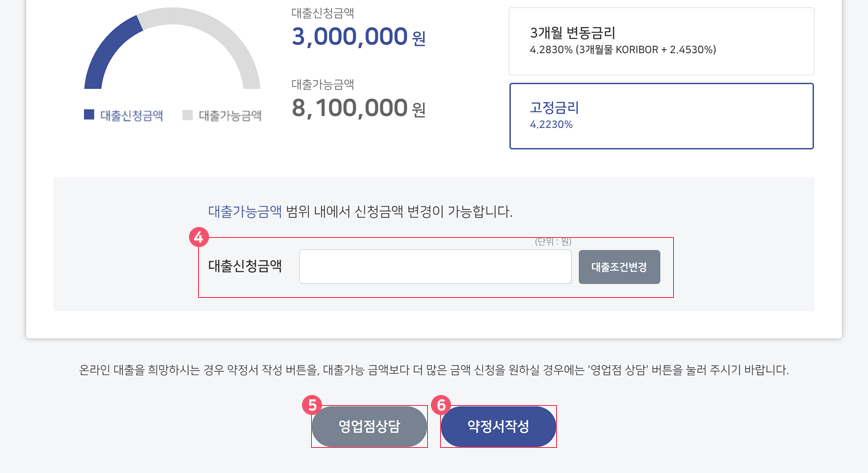This screenshot has height=473, width=868.
Task: Click the blue 대출신청금액 legend square
Action: [89, 115]
